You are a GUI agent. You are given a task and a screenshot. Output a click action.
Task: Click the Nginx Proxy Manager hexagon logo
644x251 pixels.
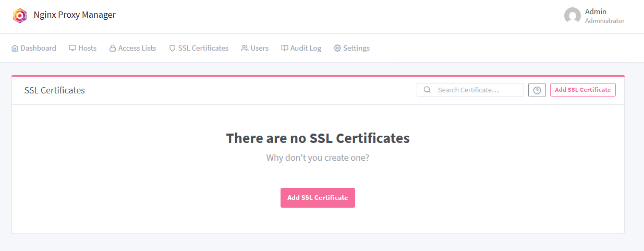coord(20,16)
